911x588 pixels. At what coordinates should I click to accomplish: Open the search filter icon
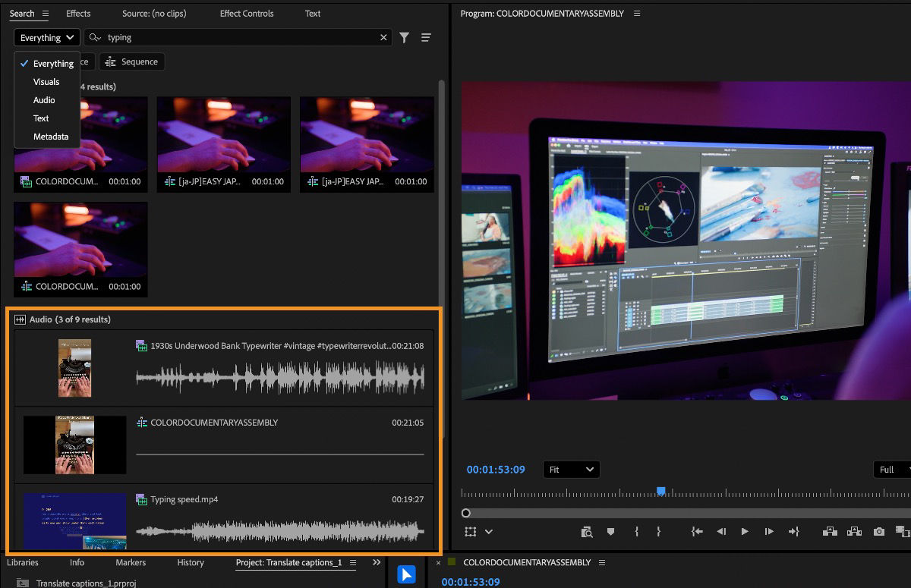click(x=404, y=36)
